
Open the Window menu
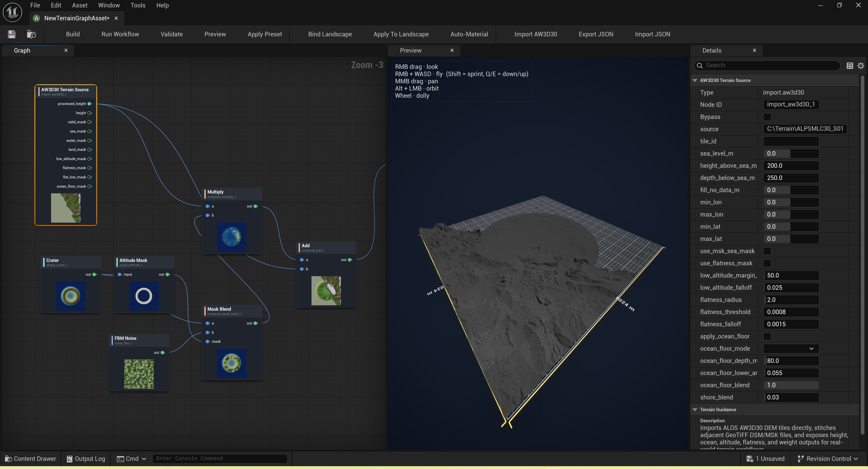coord(109,5)
